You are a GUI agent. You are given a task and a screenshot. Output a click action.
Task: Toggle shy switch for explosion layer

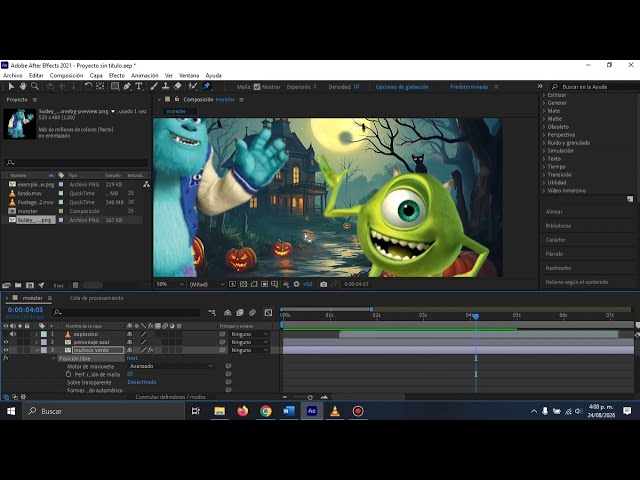pos(130,334)
